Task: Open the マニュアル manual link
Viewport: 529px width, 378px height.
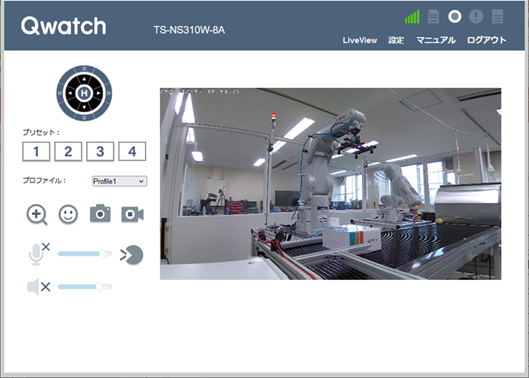Action: [x=436, y=40]
